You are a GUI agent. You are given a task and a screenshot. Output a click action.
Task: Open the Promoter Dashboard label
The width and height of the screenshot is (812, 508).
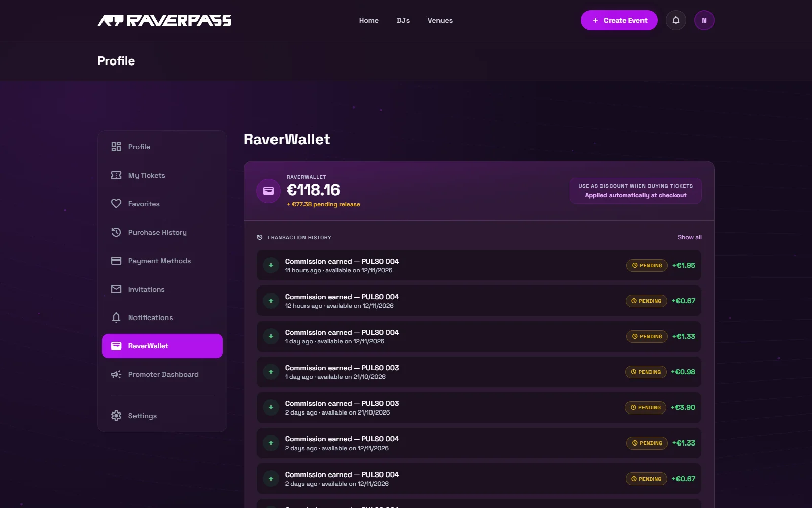163,374
